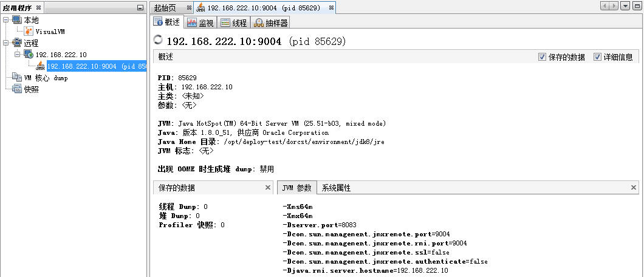Switch to the 概述 tab

[x=167, y=22]
